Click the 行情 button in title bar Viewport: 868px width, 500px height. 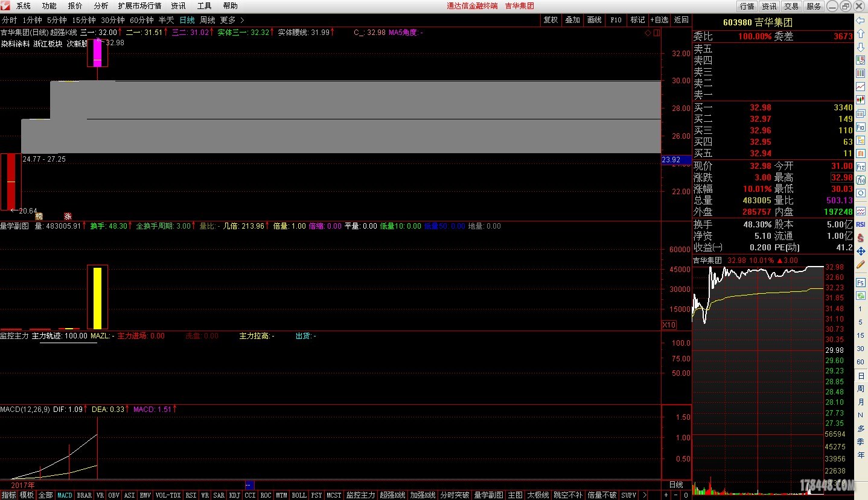pyautogui.click(x=747, y=6)
